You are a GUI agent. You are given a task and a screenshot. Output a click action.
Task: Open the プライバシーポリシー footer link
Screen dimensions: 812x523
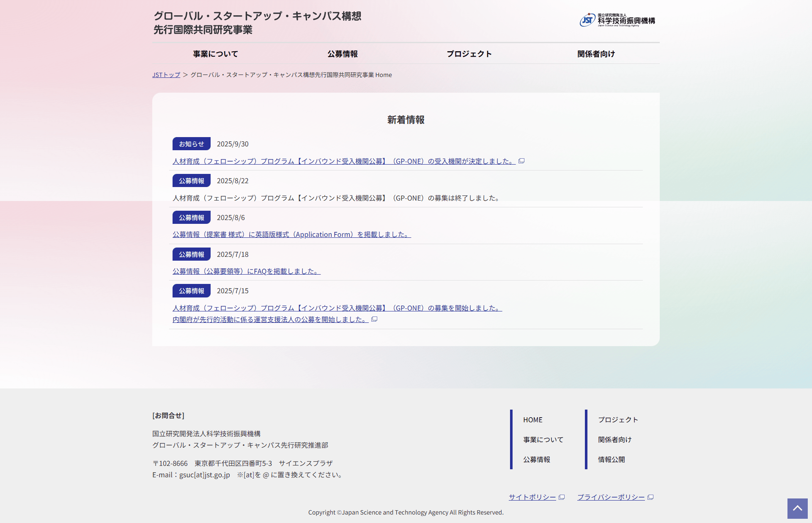coord(611,497)
